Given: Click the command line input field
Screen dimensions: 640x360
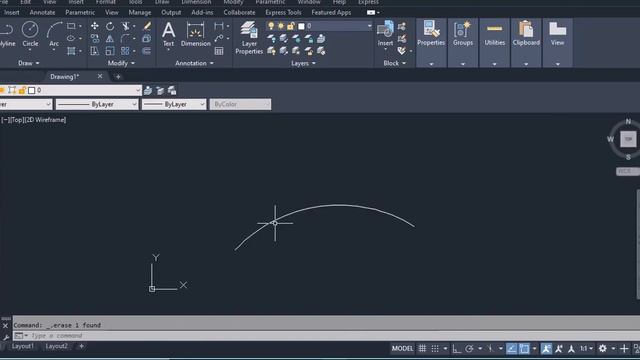Looking at the screenshot, I should pos(327,336).
